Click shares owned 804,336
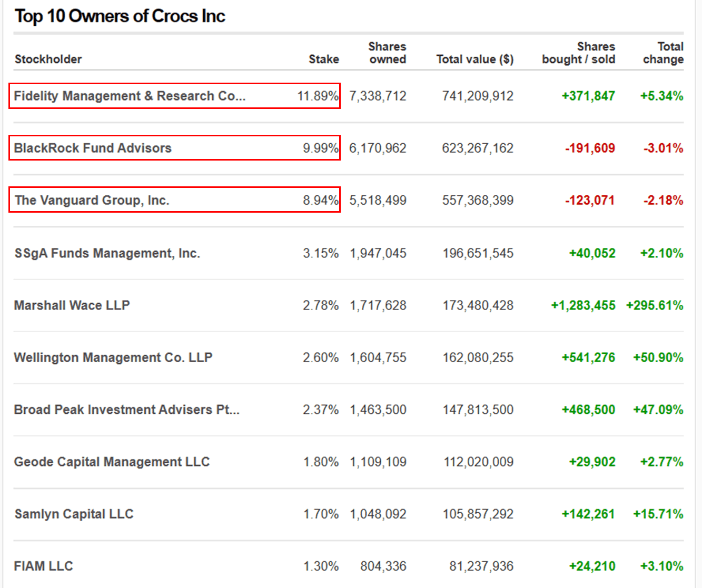 (383, 566)
